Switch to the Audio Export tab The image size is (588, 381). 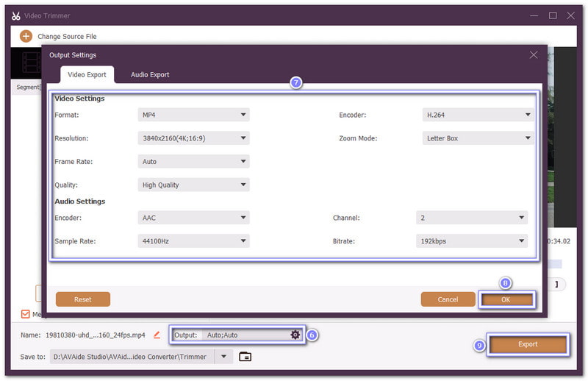[x=150, y=75]
